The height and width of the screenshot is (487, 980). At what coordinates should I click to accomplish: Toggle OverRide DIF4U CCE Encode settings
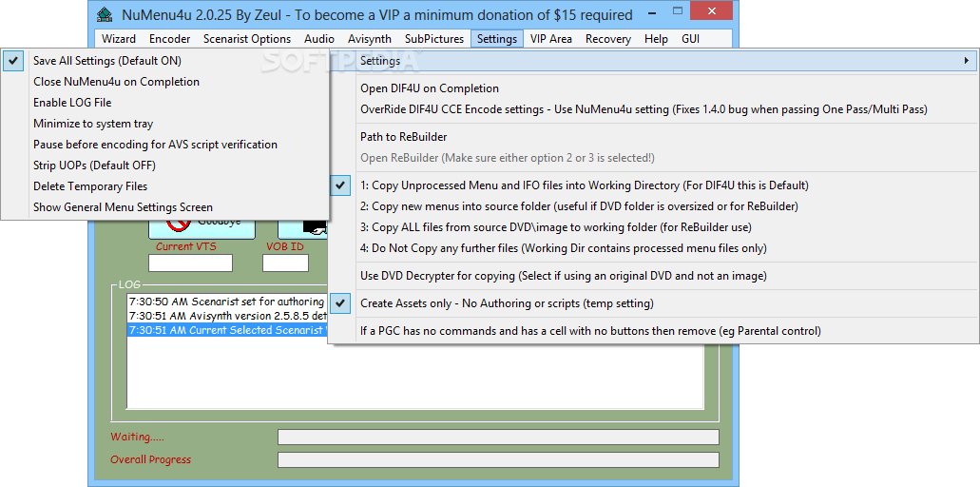coord(653,108)
